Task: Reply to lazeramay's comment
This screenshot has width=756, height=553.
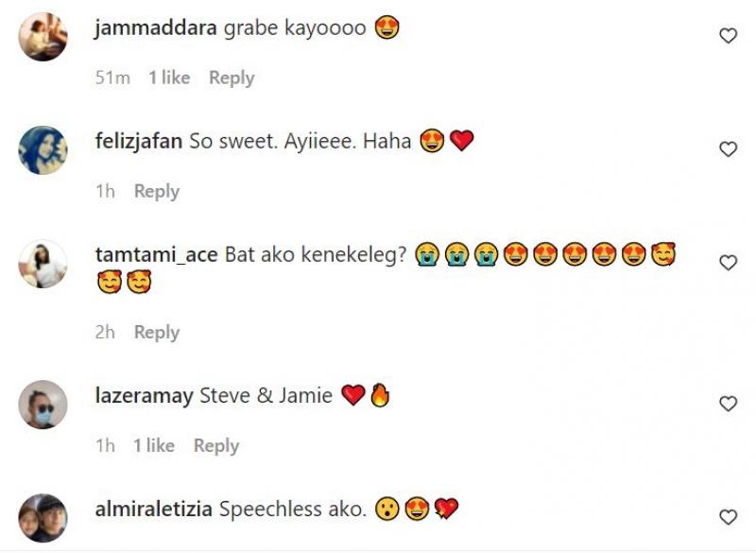Action: pos(216,445)
